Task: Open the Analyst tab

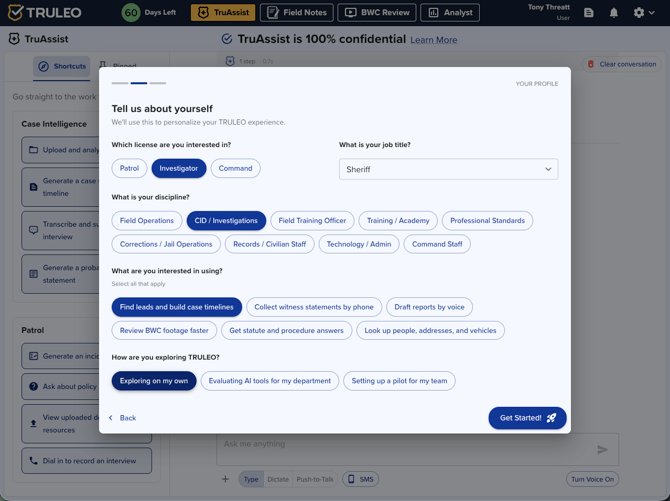Action: coord(450,12)
